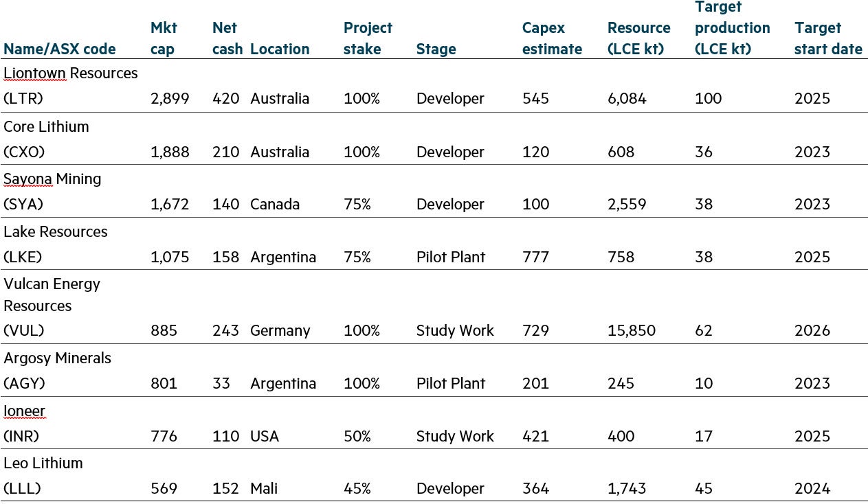Click Vulcan resource value 15,850
868x504 pixels.
click(632, 330)
